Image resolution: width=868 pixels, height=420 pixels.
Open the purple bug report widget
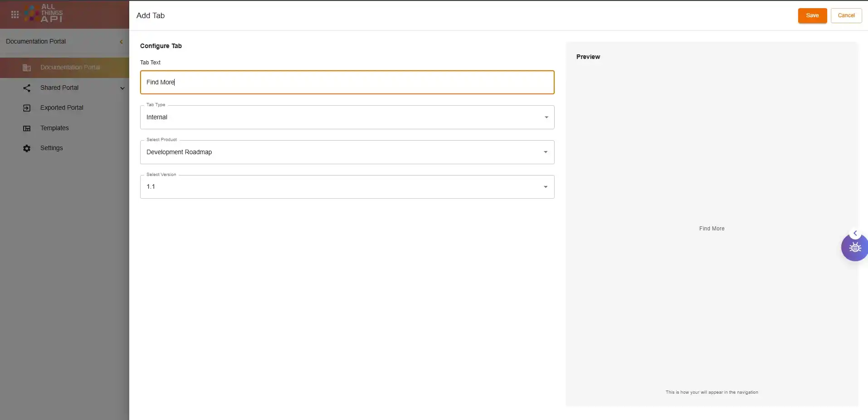click(855, 248)
